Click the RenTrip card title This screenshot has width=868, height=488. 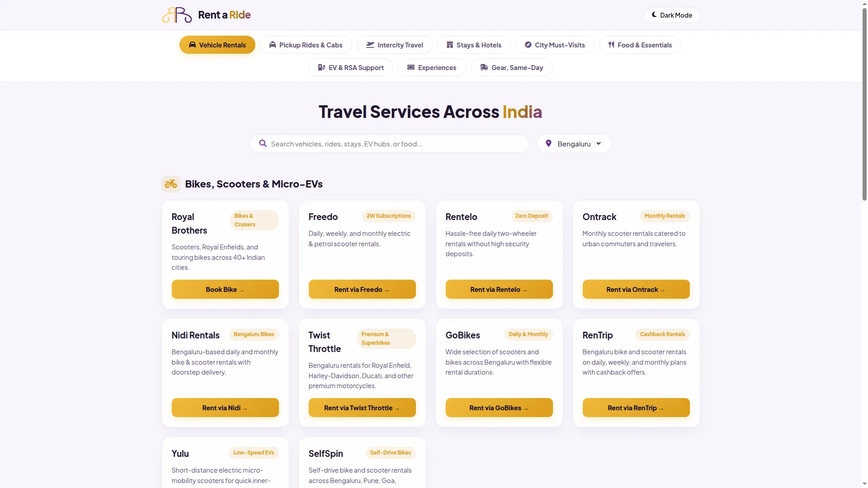[598, 335]
